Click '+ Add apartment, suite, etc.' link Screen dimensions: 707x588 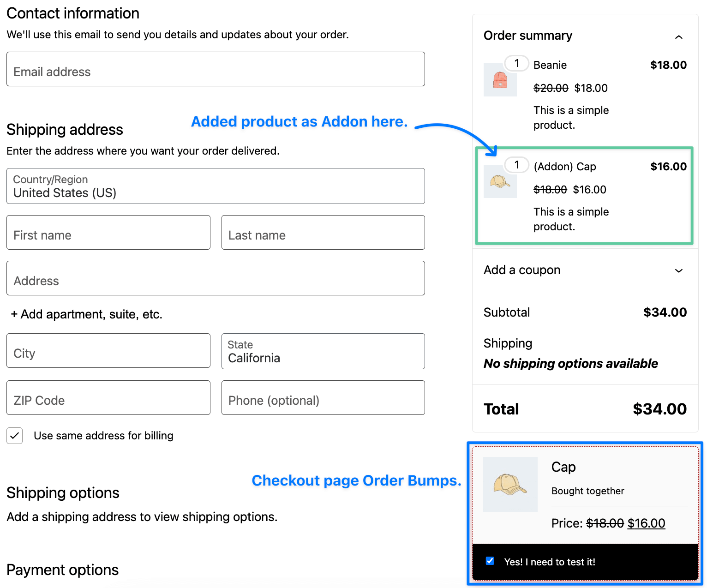coord(87,314)
